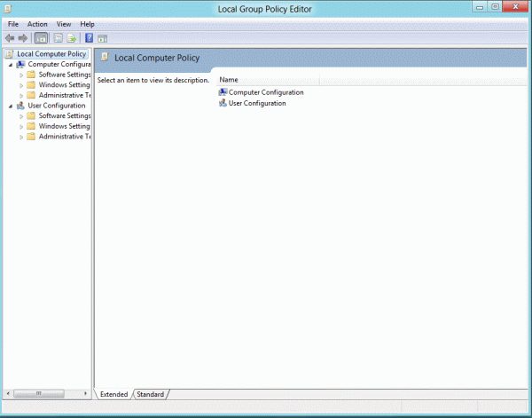Click the Local Computer Policy scroll icon in tree

[10, 54]
